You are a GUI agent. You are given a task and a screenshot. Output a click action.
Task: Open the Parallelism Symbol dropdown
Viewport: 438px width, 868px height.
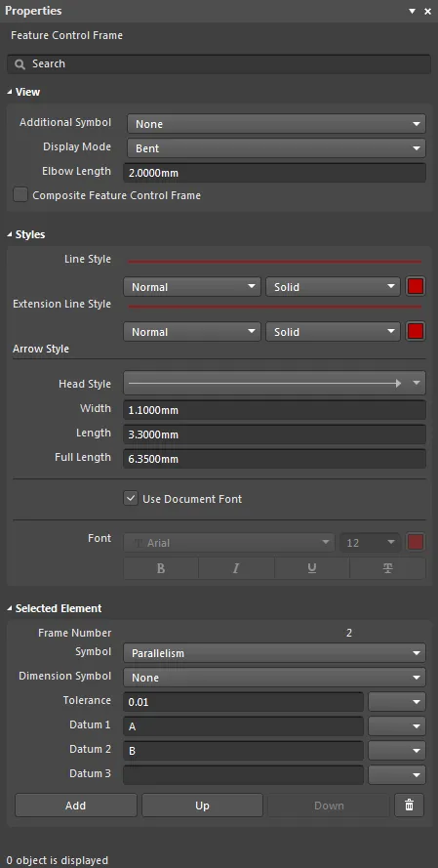click(274, 653)
